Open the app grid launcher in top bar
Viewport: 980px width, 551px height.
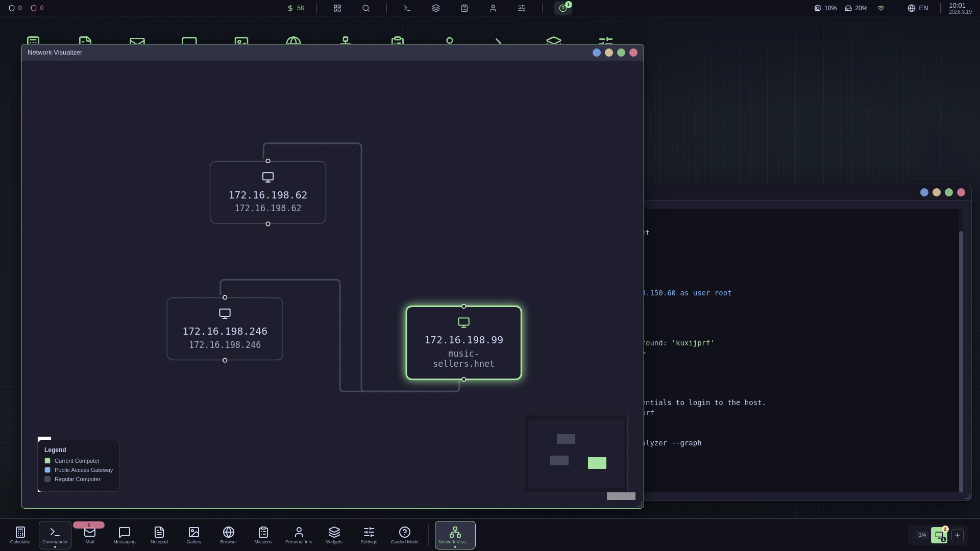337,8
